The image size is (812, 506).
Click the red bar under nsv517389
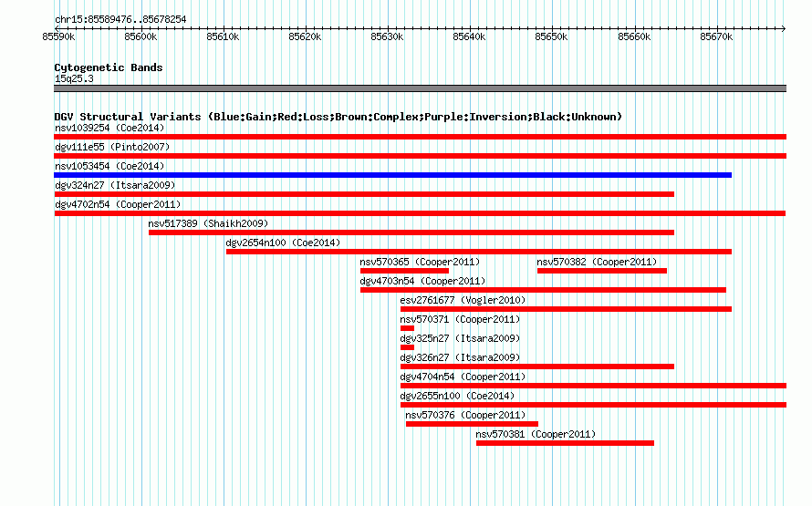coord(411,232)
